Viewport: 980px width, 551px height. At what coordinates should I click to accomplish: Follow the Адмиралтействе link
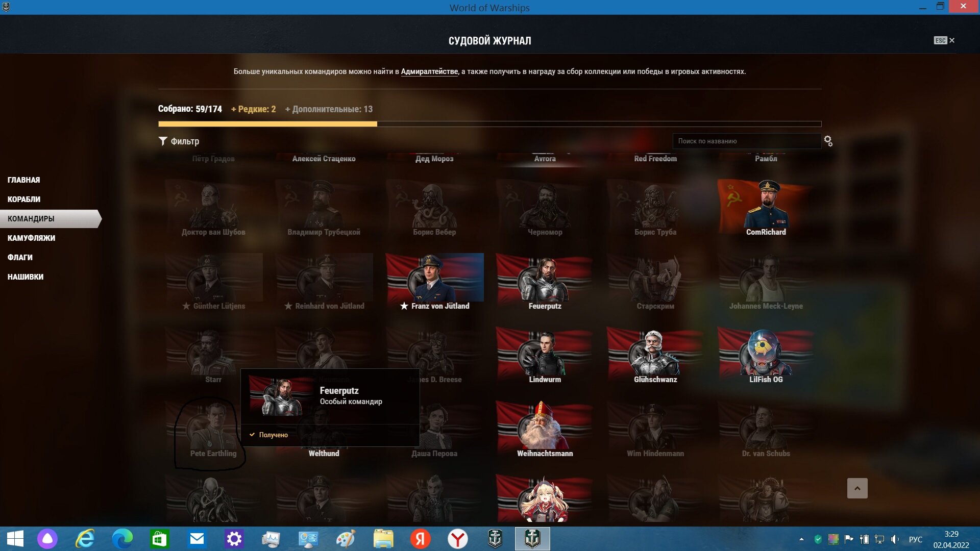(429, 71)
